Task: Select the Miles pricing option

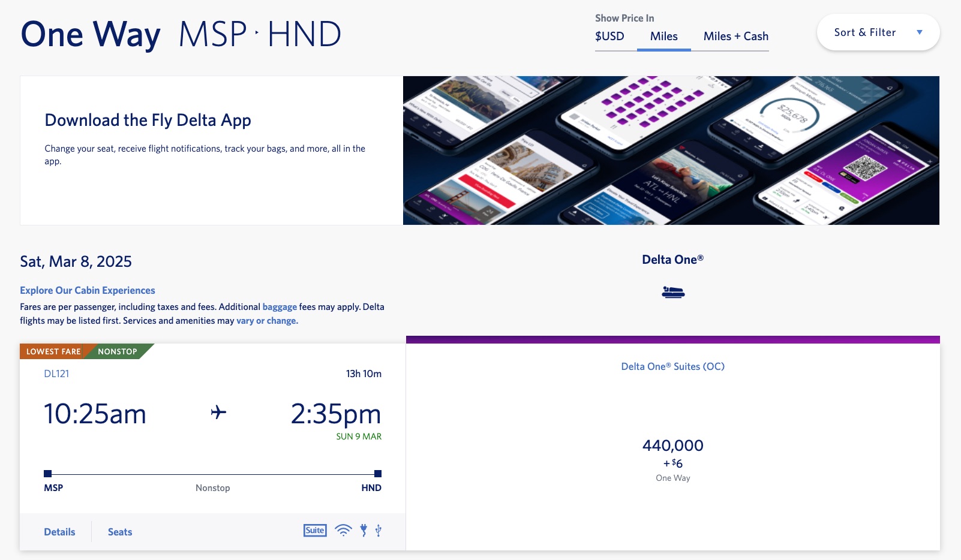Action: tap(663, 37)
